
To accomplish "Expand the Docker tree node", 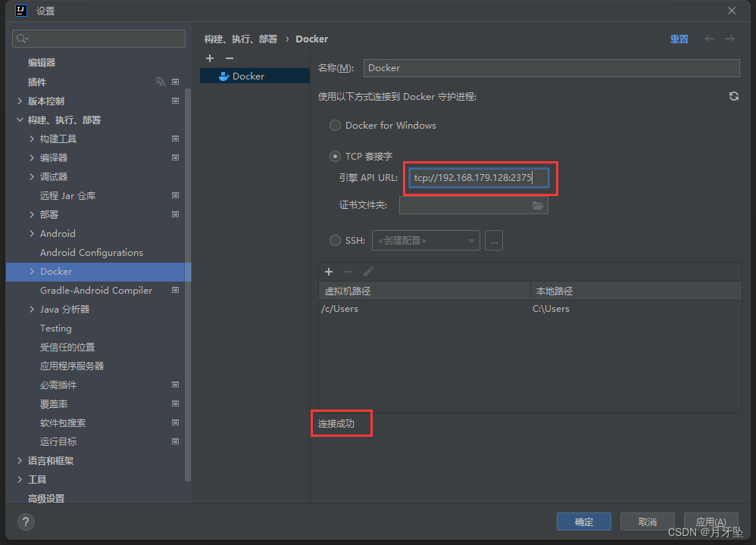I will pos(32,271).
